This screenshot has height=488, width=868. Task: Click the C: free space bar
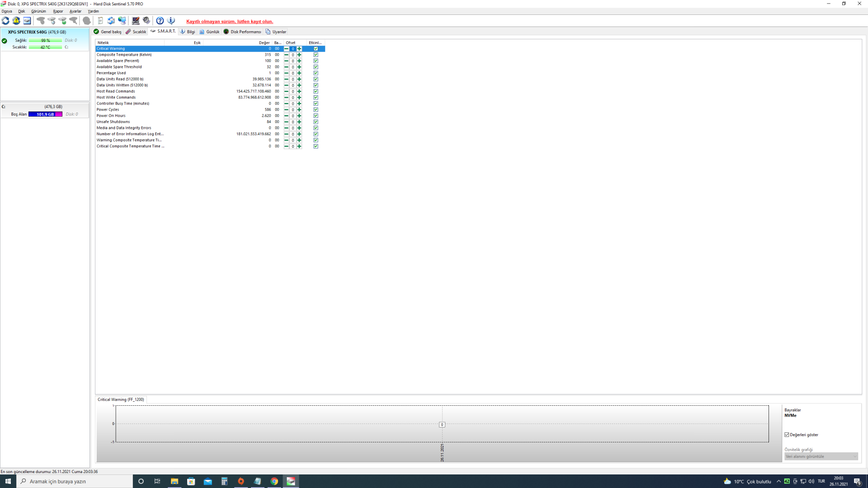[x=45, y=114]
